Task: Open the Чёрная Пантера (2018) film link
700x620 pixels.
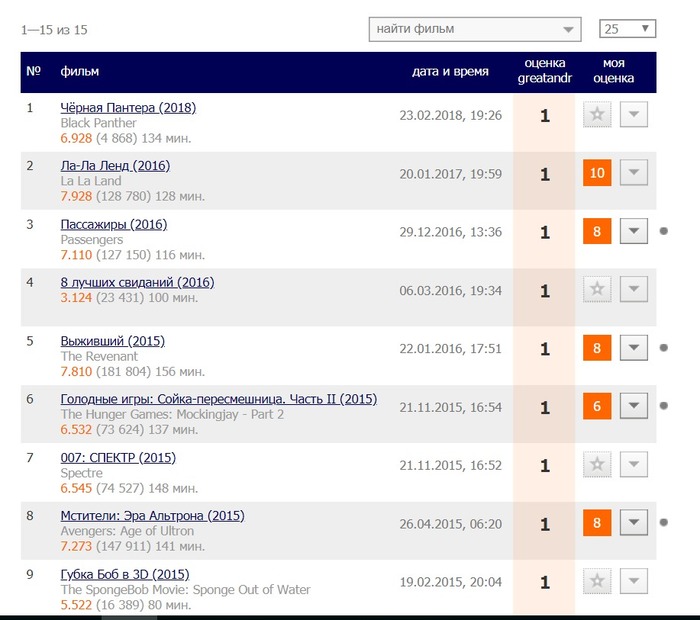Action: pyautogui.click(x=128, y=108)
